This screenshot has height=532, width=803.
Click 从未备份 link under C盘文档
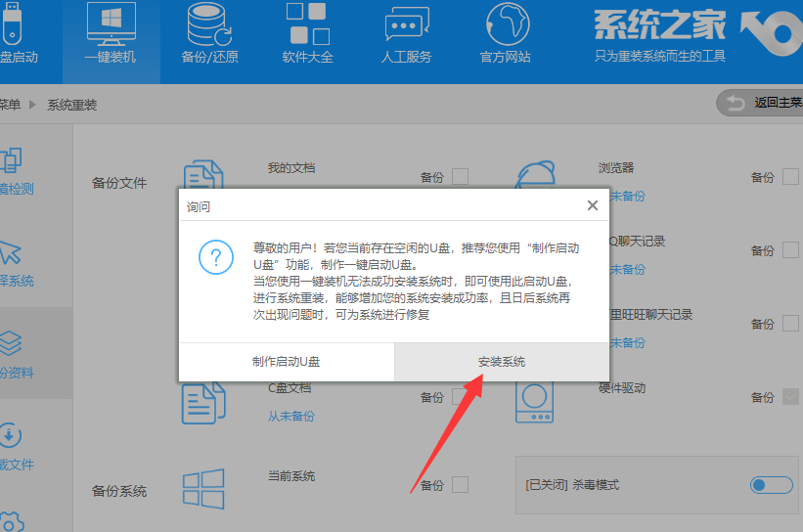point(291,416)
